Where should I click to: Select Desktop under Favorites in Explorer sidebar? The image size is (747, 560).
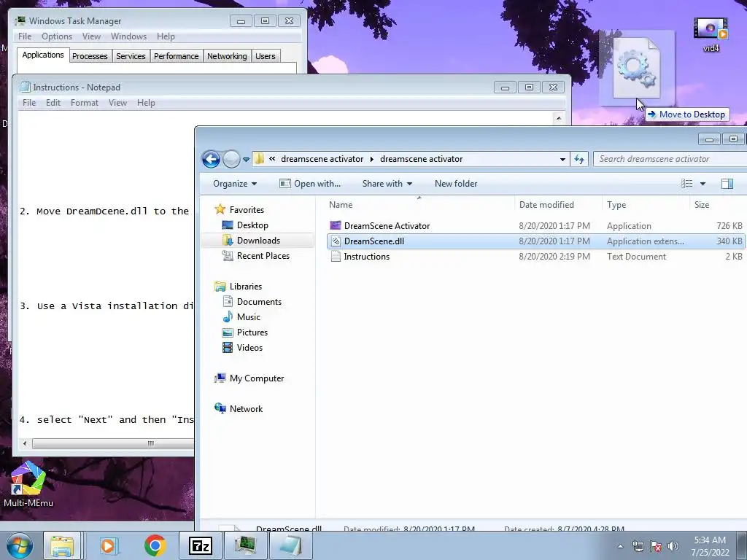(252, 225)
